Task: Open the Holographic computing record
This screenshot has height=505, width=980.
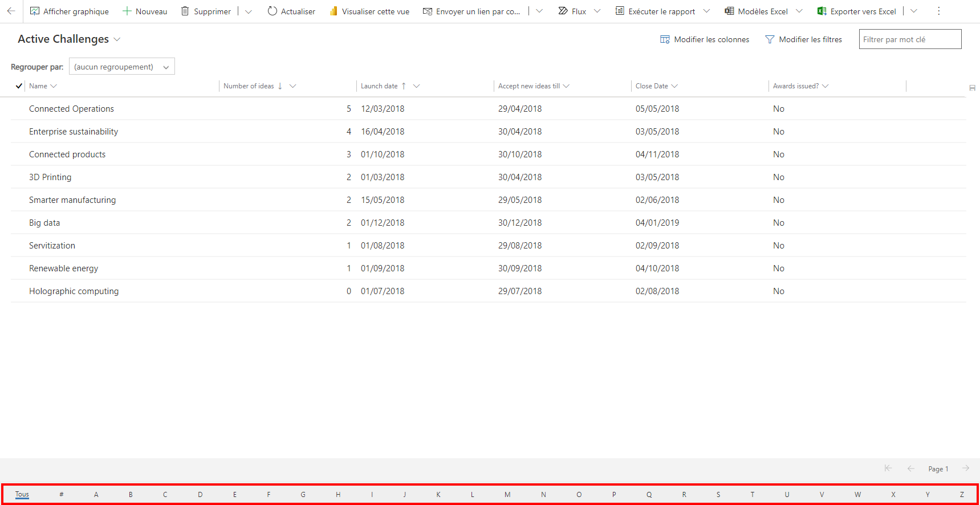Action: coord(74,291)
